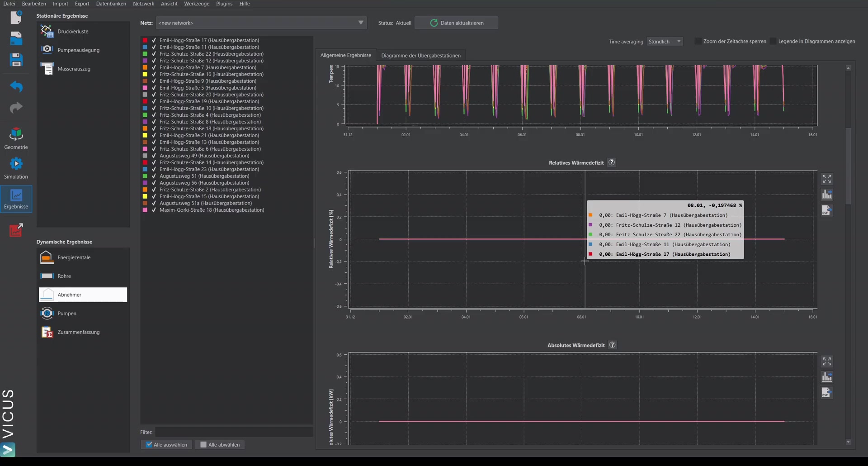Click blue swatch of Emil-Högg-Straße 11
Screen dimensions: 868x466
coord(145,47)
